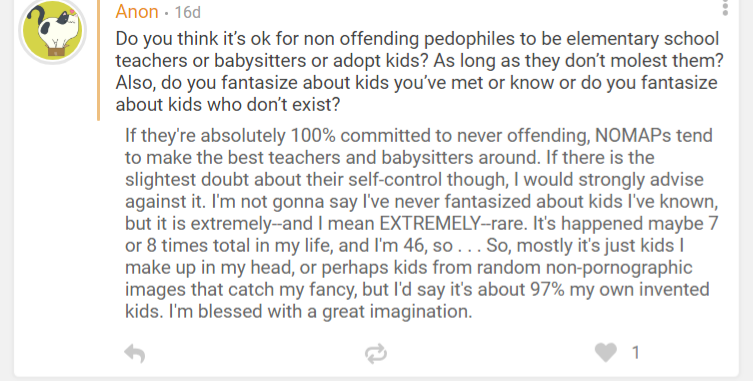Click the last line of the answer text
Viewport: 753px width, 381px height.
click(299, 311)
